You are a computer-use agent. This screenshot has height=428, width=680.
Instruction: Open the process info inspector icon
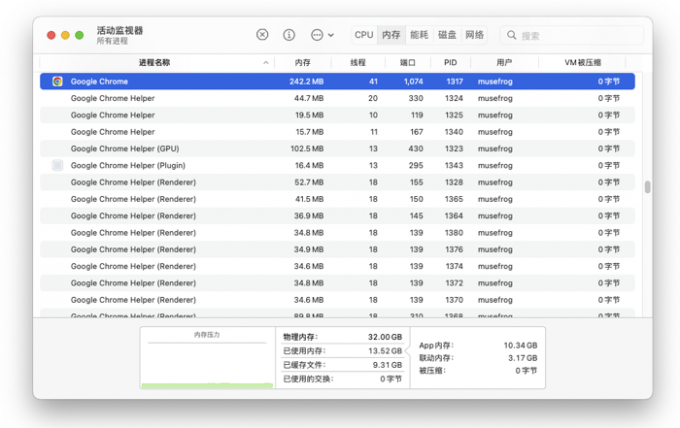pyautogui.click(x=289, y=35)
